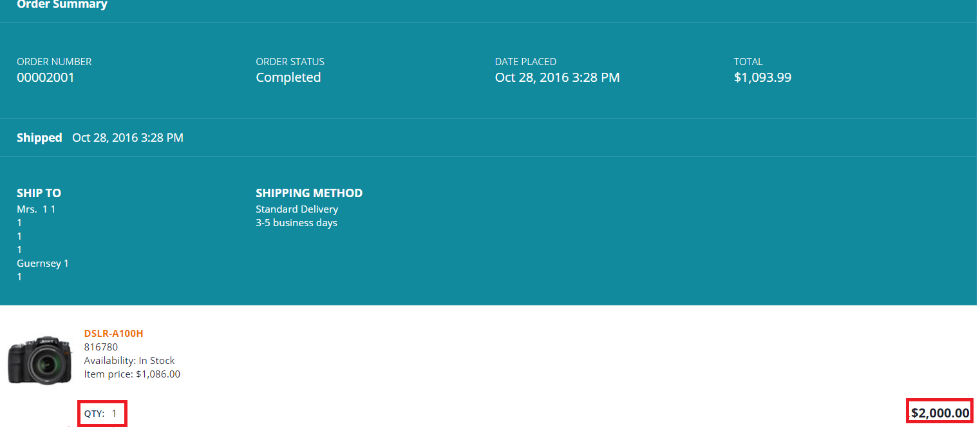This screenshot has height=431, width=980.
Task: Click Standard Delivery shipping text
Action: click(297, 209)
